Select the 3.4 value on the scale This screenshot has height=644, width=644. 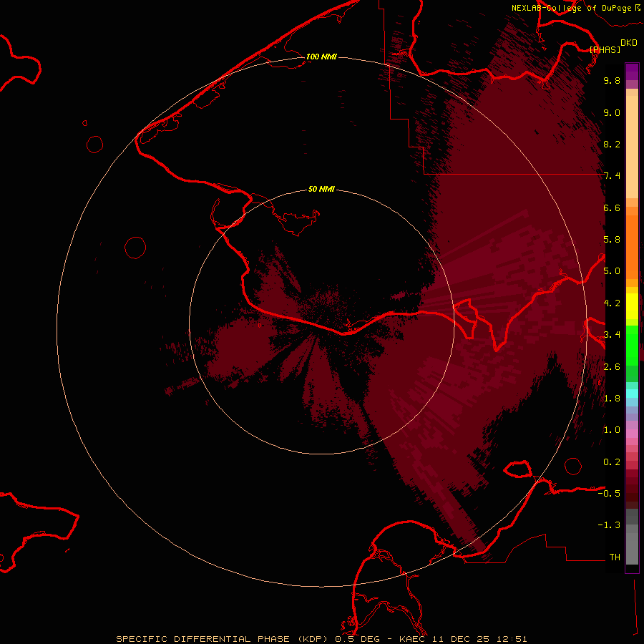[612, 335]
